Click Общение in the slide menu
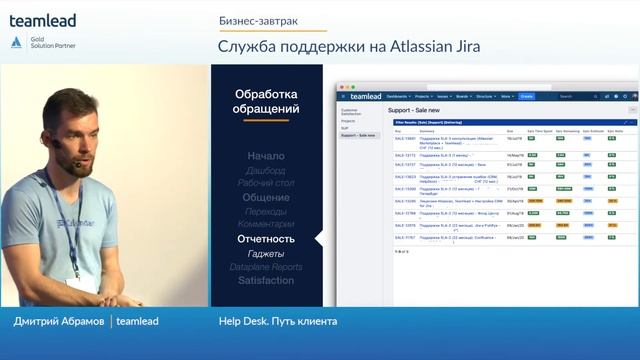This screenshot has width=640, height=360. point(266,198)
